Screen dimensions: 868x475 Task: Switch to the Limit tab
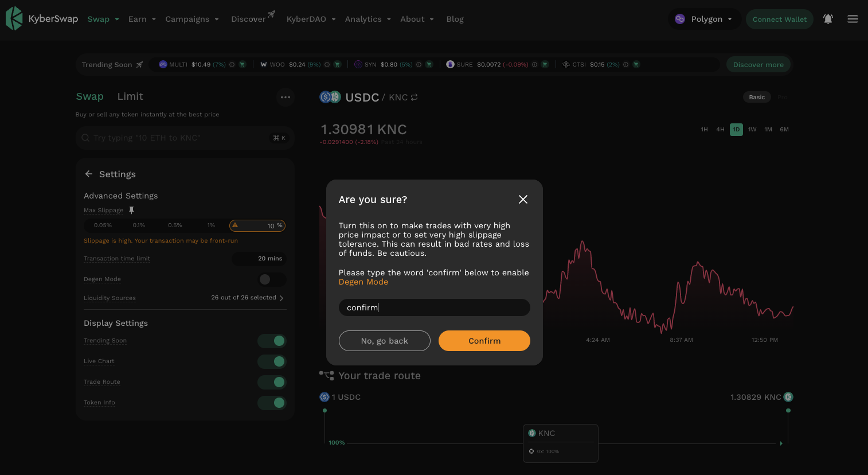[130, 96]
